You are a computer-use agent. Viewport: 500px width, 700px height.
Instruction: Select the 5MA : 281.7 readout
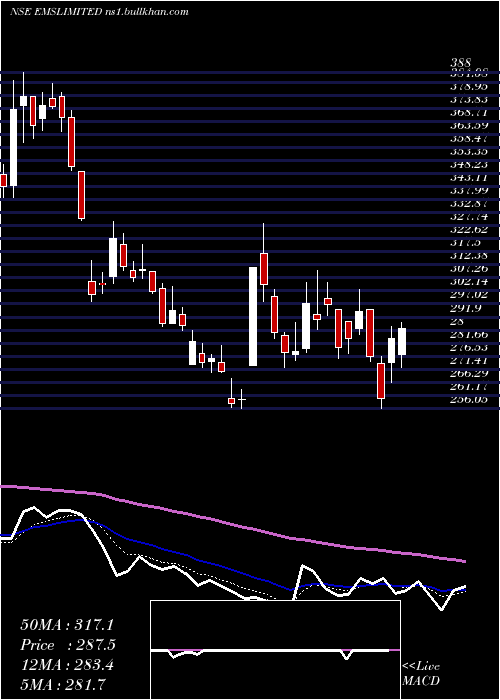click(63, 684)
